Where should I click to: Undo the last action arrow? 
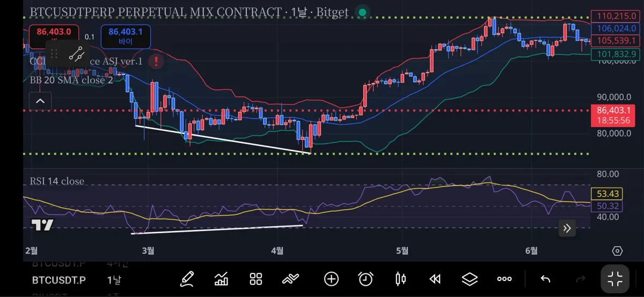[545, 279]
